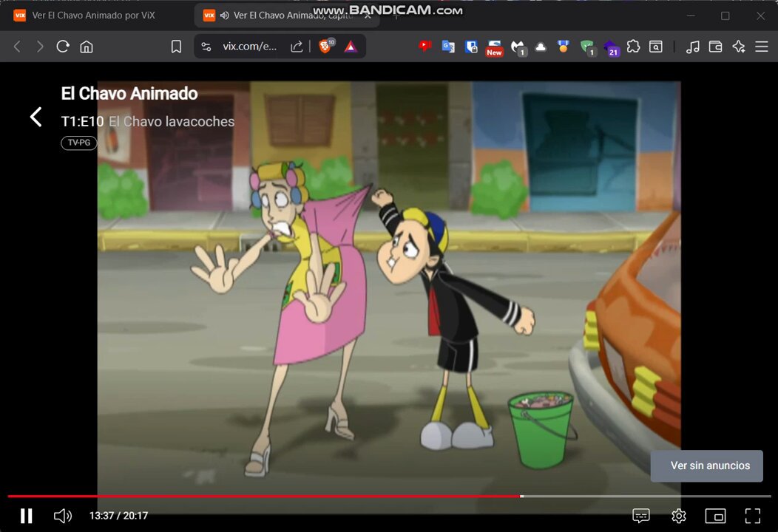Open Brave Wallet icon

(715, 47)
